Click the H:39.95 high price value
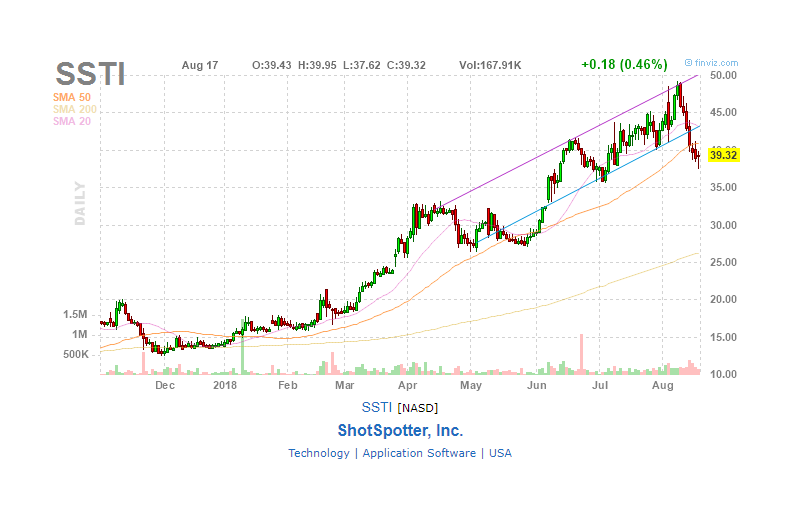The image size is (791, 513). click(317, 65)
